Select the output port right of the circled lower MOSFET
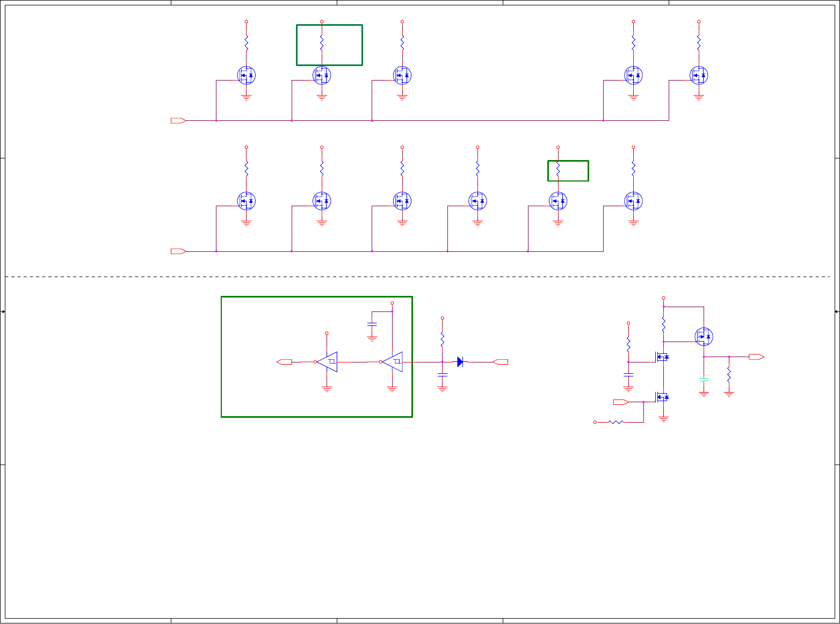840x624 pixels. pos(757,357)
